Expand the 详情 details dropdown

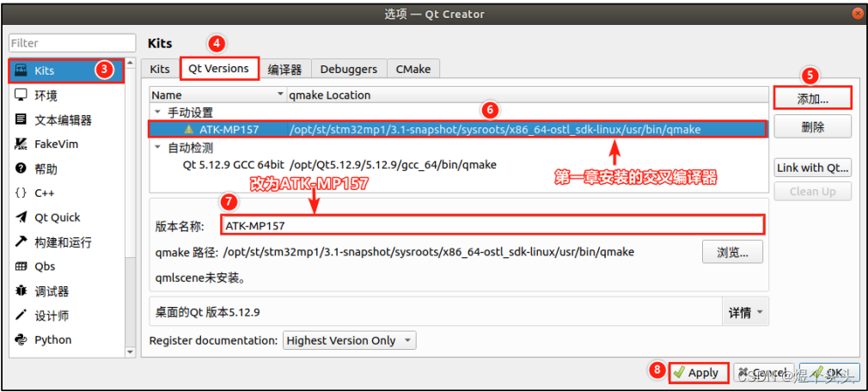tap(745, 313)
